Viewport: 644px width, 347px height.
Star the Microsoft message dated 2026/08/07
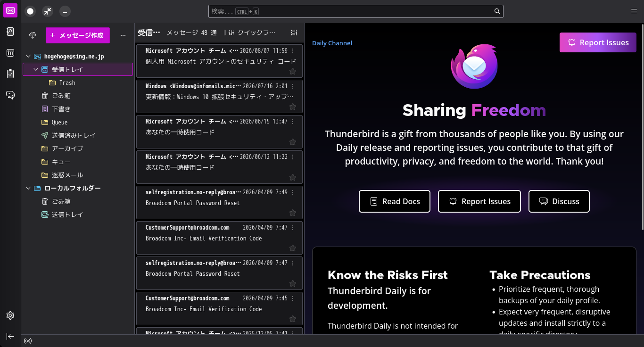(293, 71)
